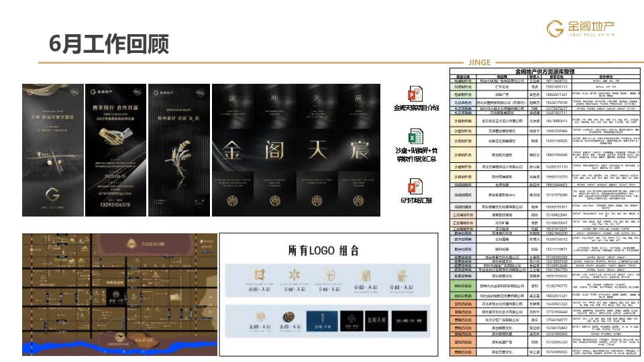Select the 6月工作回顾 slide title
Screen dimensions: 644x362
pyautogui.click(x=109, y=44)
